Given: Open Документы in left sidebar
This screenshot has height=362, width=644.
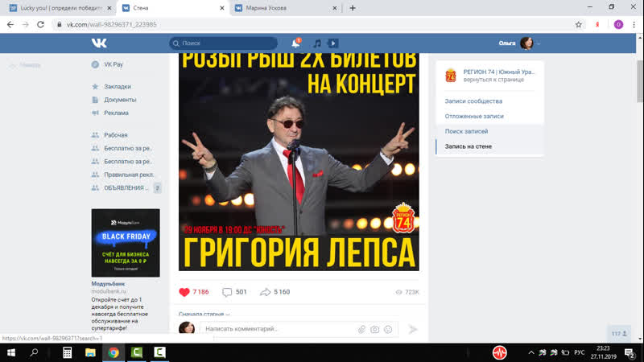Looking at the screenshot, I should point(120,100).
